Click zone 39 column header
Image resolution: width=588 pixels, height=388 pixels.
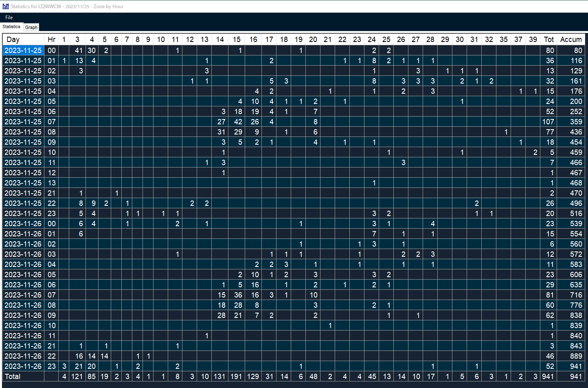[533, 40]
